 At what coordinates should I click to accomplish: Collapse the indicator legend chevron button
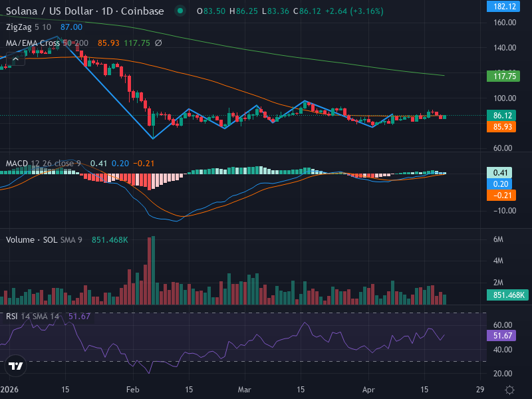click(15, 59)
